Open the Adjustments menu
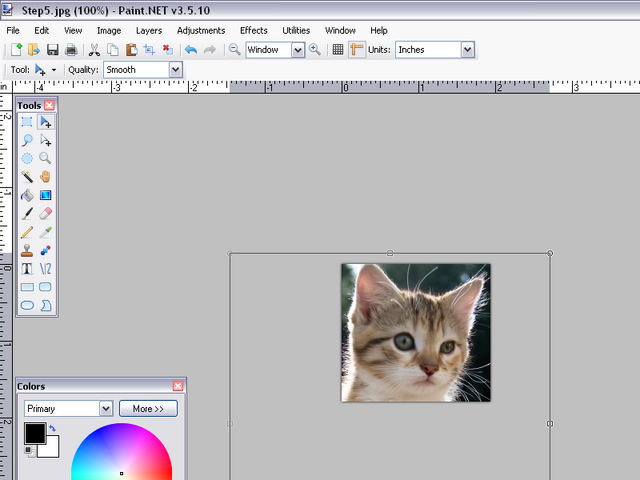The image size is (640, 480). pos(201,31)
